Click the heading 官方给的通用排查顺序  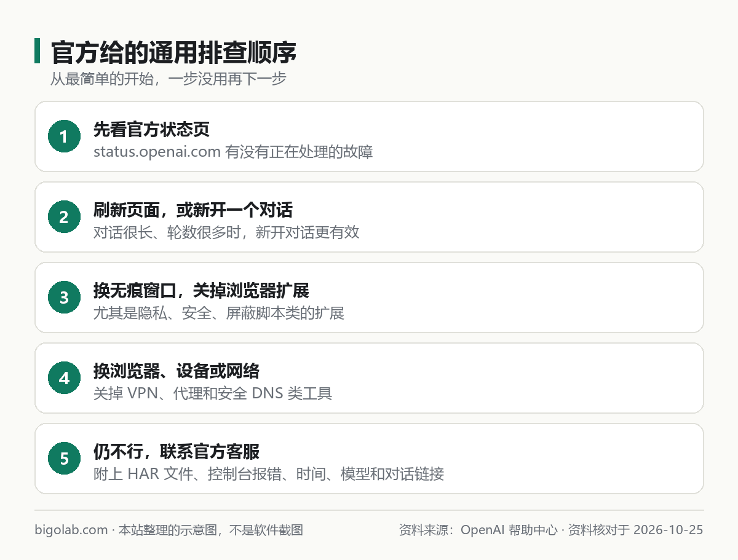pyautogui.click(x=173, y=52)
